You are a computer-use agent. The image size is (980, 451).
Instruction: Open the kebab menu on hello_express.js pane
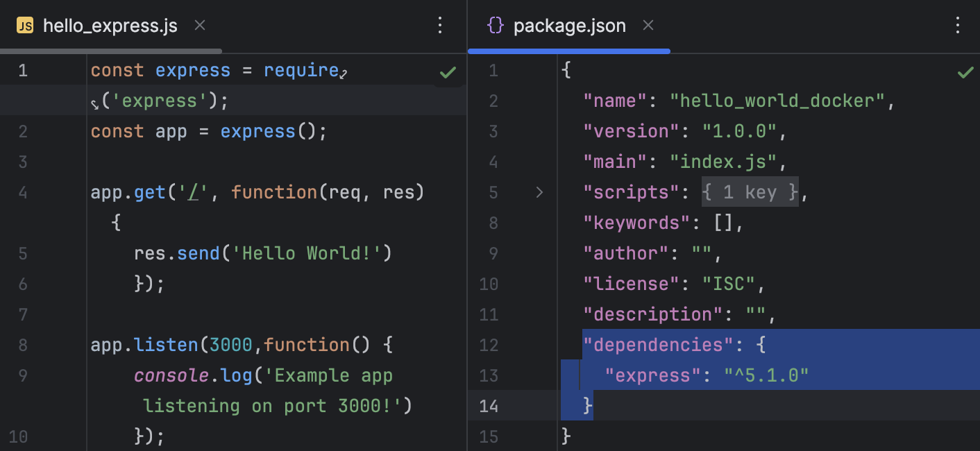click(440, 25)
